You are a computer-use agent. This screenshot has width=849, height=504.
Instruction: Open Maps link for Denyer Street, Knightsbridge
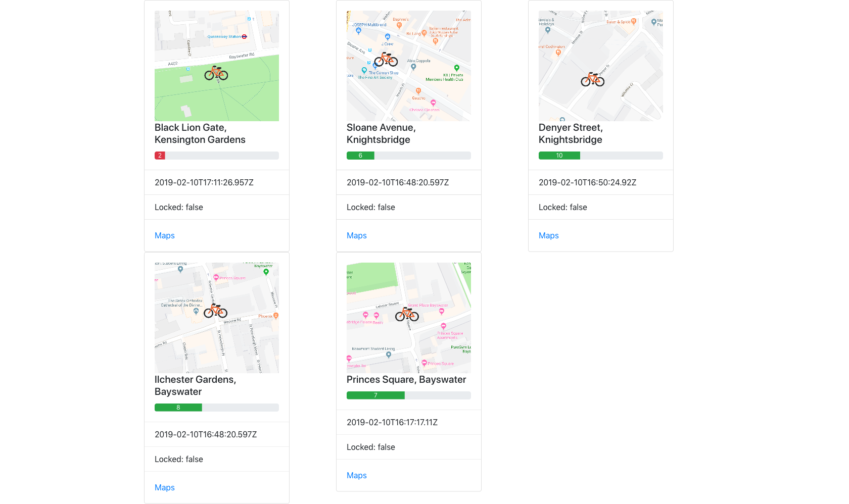(549, 235)
